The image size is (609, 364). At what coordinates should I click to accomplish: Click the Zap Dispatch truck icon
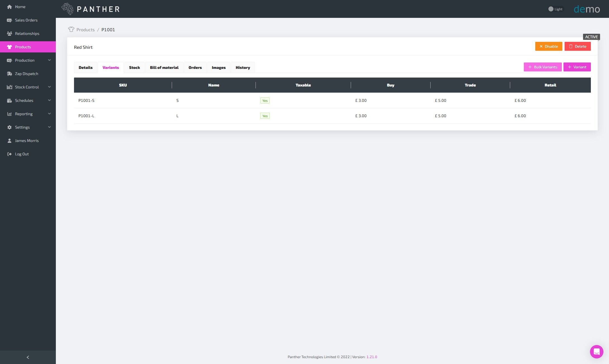point(9,74)
